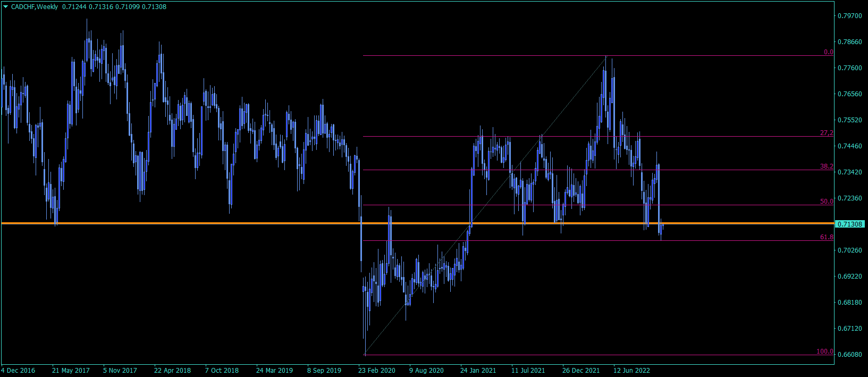Click the 7 Oct 2018 date label
The image size is (868, 377).
point(222,371)
